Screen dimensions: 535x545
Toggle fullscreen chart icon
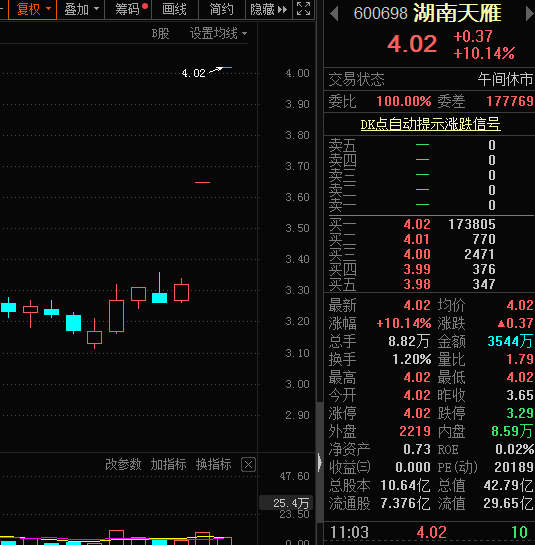303,8
